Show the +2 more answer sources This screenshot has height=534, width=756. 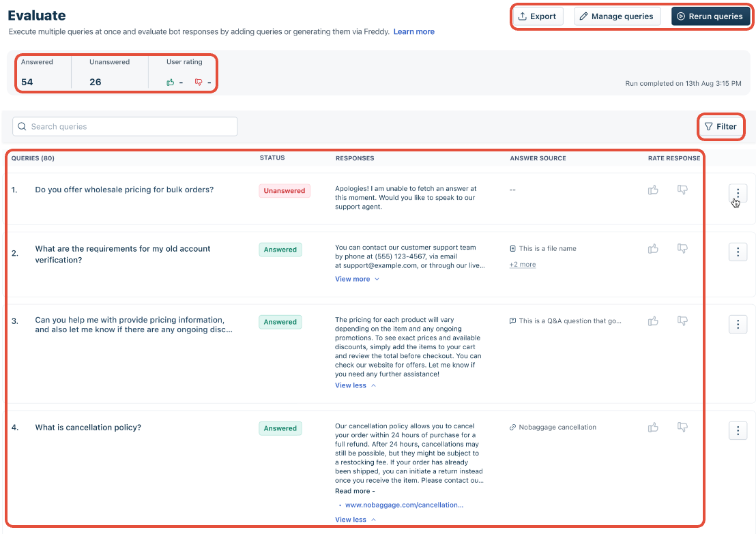click(x=523, y=265)
